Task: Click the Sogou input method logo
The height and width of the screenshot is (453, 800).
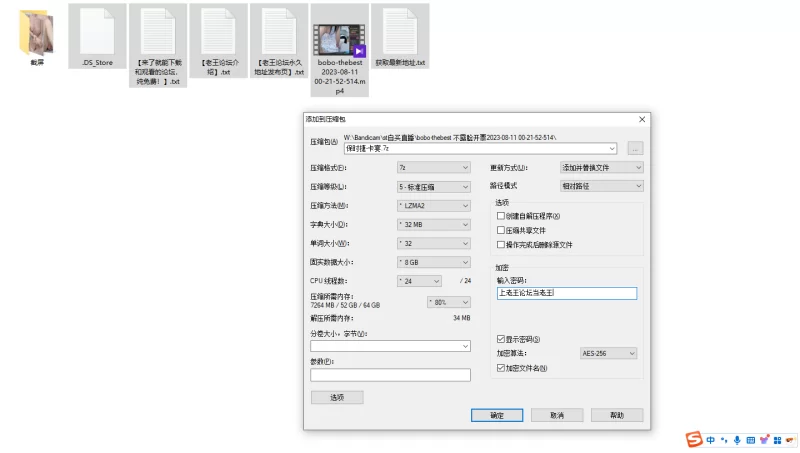Action: [x=694, y=440]
